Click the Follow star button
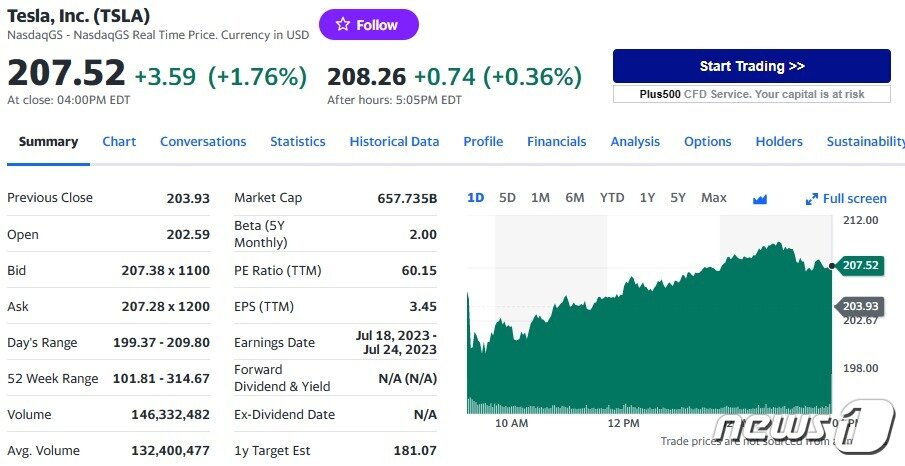The width and height of the screenshot is (905, 466). (369, 25)
